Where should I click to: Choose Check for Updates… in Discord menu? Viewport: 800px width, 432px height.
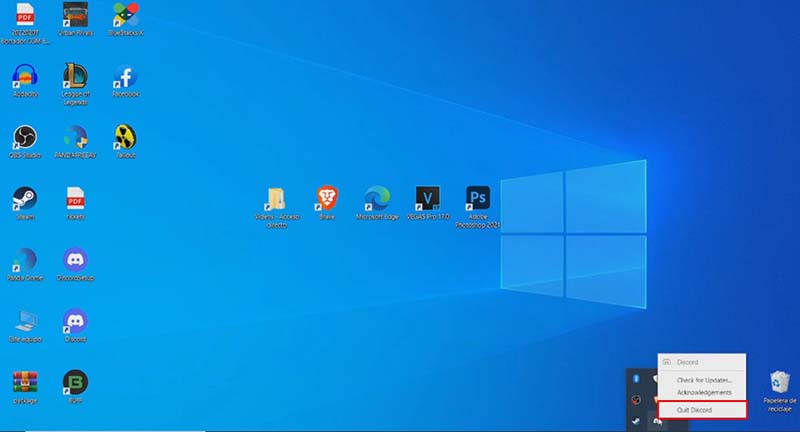pyautogui.click(x=704, y=380)
